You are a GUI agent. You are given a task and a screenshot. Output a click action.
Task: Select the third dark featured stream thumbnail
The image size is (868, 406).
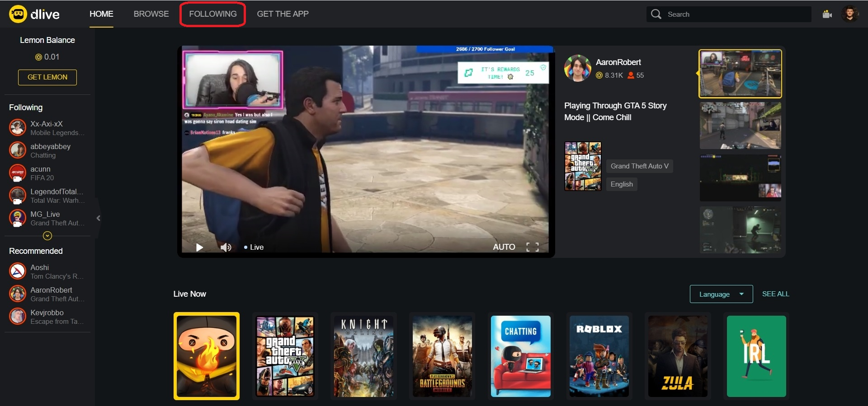tap(740, 177)
